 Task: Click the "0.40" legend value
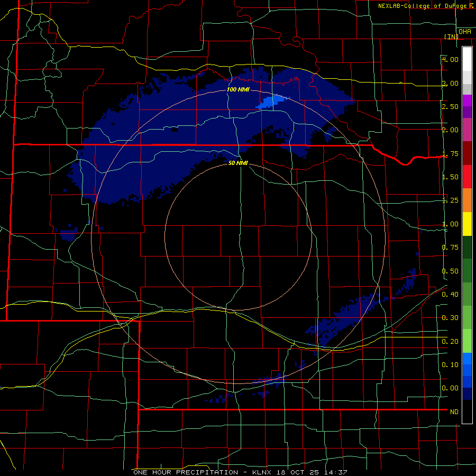pos(450,295)
